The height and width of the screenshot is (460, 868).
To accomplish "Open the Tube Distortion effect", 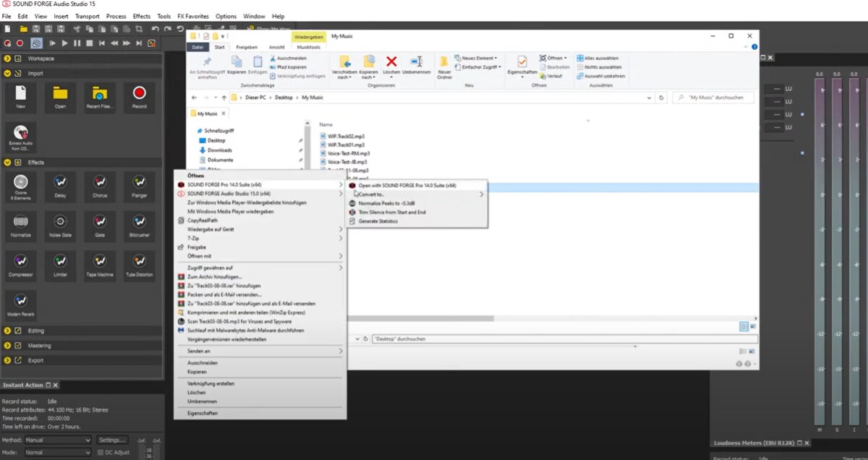I will coord(139,265).
